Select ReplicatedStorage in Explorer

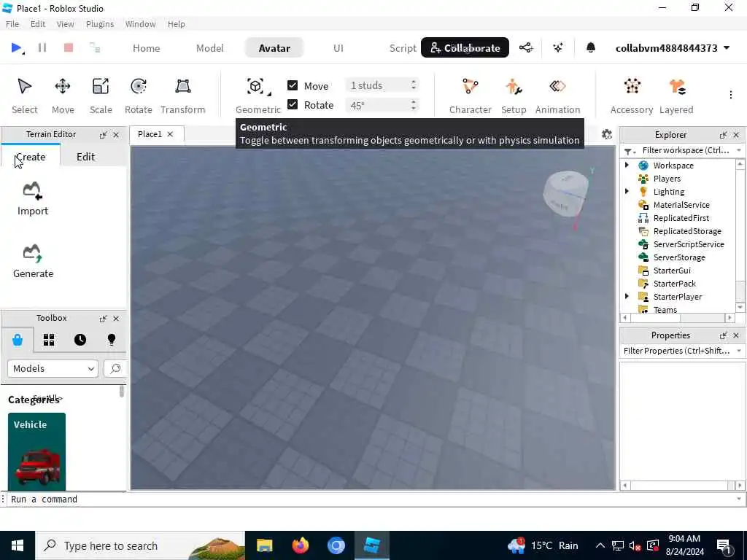[x=687, y=231]
